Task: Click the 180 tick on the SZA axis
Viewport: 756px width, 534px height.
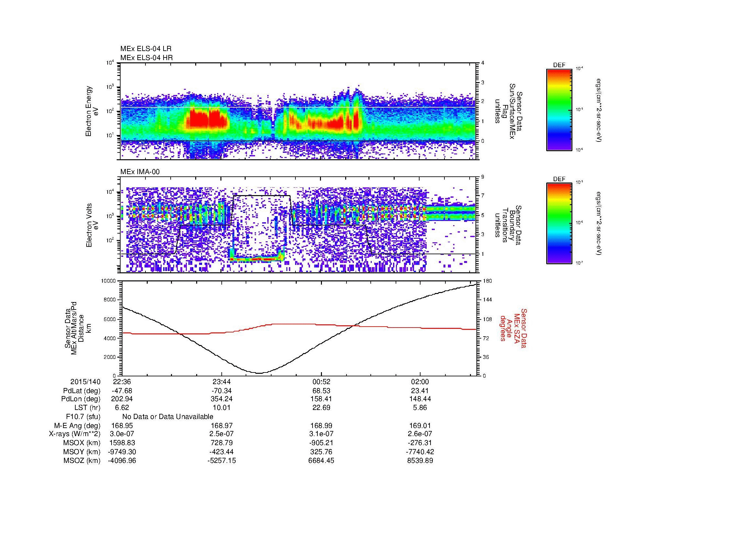Action: coord(487,281)
